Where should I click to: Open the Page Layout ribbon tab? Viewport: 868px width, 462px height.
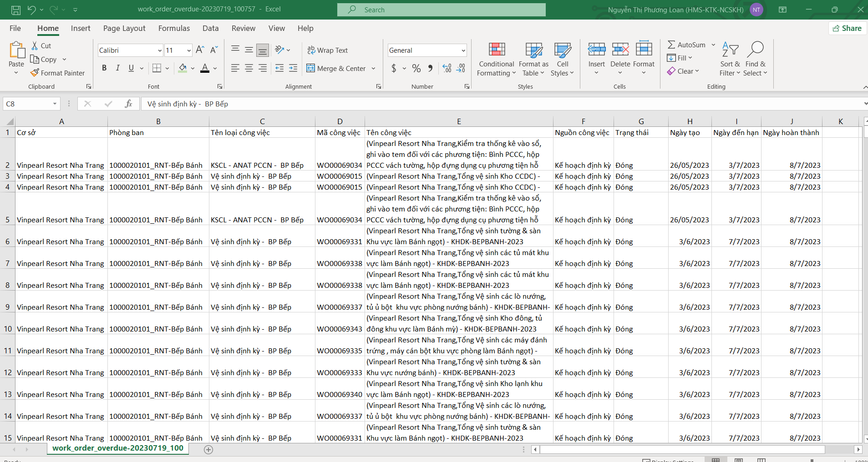pyautogui.click(x=124, y=28)
